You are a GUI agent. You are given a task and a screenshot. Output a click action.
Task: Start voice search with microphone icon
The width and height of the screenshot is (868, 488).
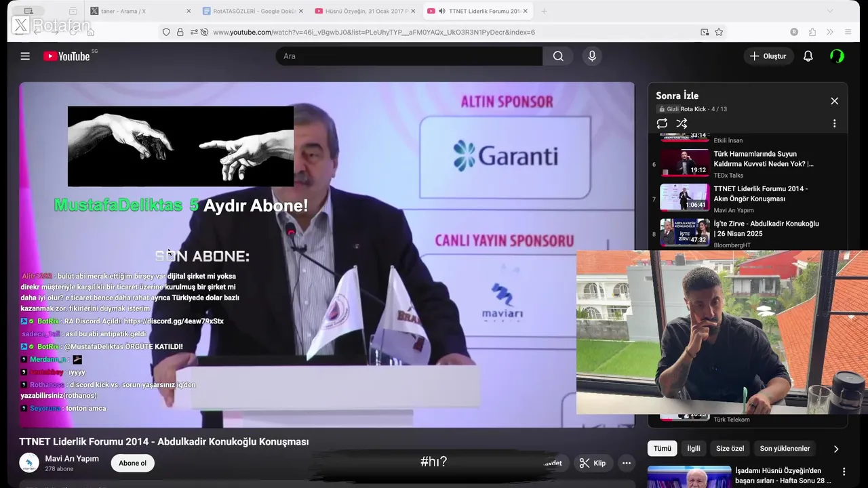click(592, 56)
